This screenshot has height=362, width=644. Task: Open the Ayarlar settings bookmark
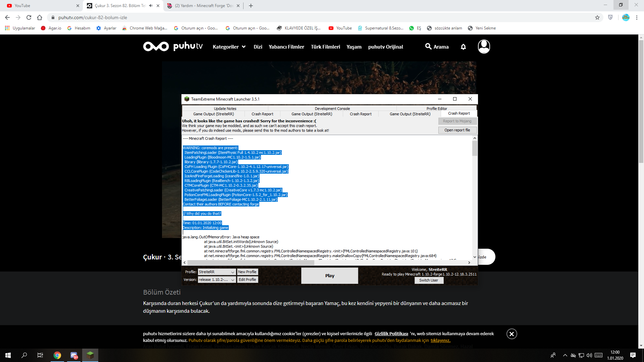click(x=106, y=28)
